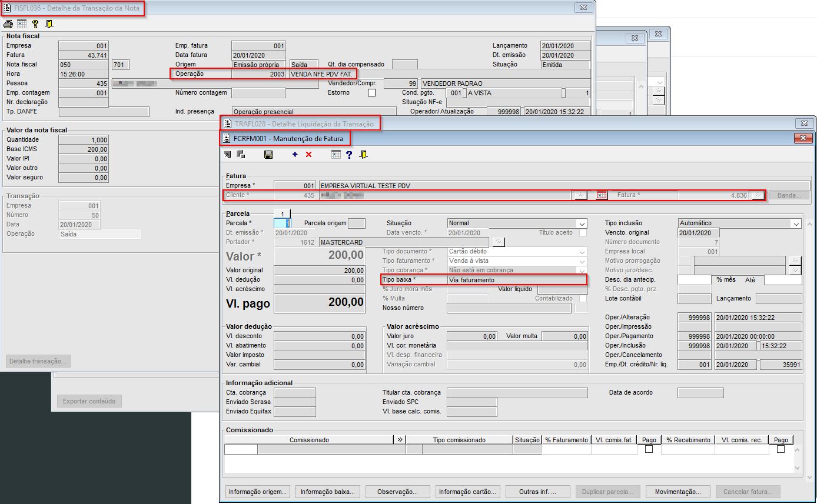The width and height of the screenshot is (817, 504).
Task: Click exit door icon in Manutenção de Fatura
Action: [x=364, y=155]
